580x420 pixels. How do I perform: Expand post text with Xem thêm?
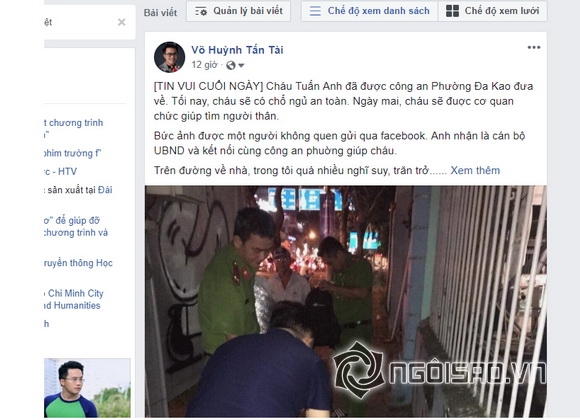pos(475,170)
